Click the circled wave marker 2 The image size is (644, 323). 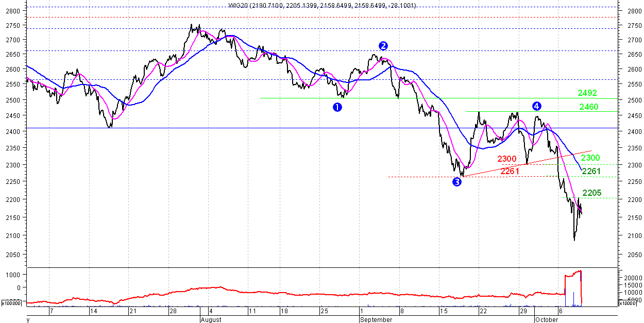pos(383,46)
